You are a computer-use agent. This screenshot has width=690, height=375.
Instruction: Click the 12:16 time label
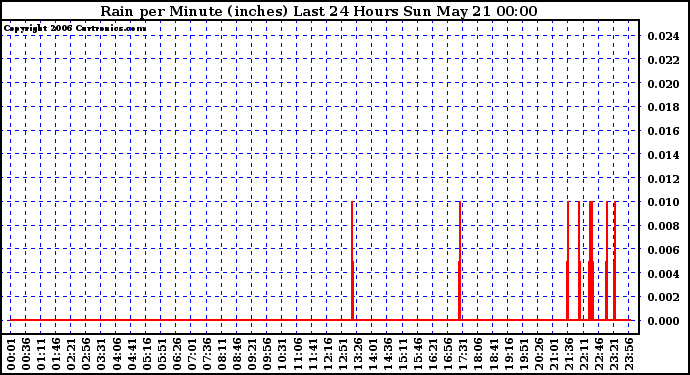tap(327, 354)
